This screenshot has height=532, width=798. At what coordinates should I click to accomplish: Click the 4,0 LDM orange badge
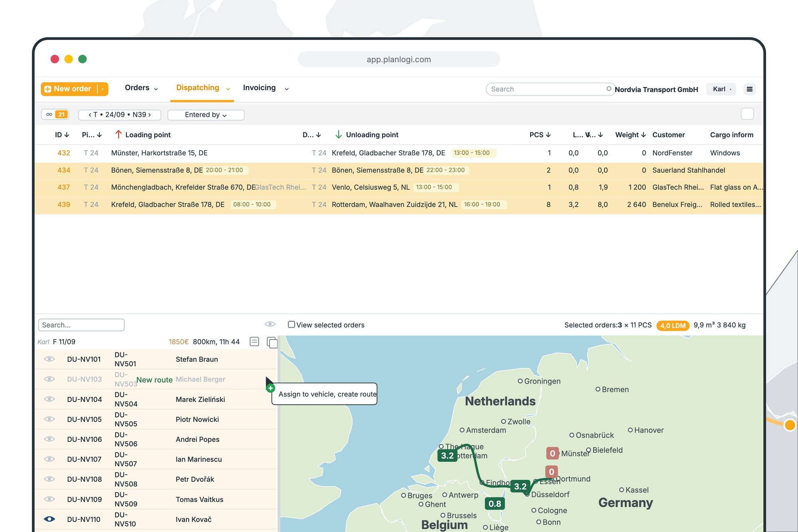point(673,325)
